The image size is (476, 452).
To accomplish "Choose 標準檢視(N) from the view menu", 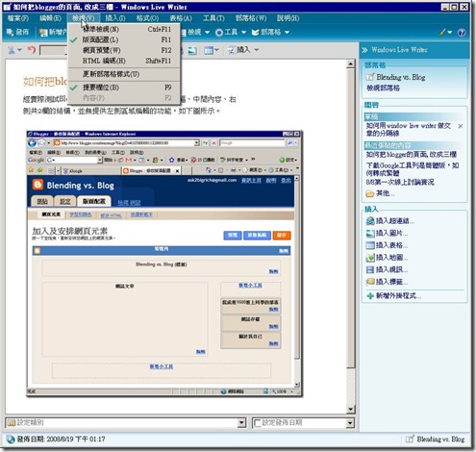I will (x=124, y=29).
